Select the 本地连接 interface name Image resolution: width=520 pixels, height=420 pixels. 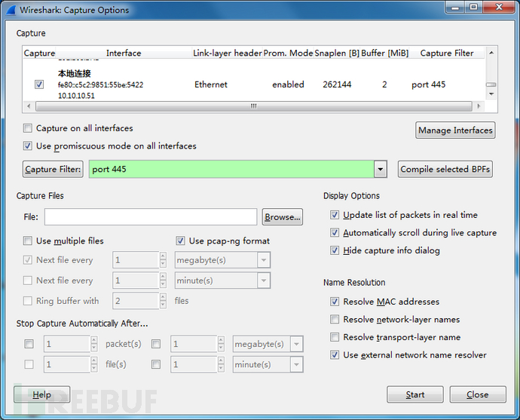(x=75, y=73)
